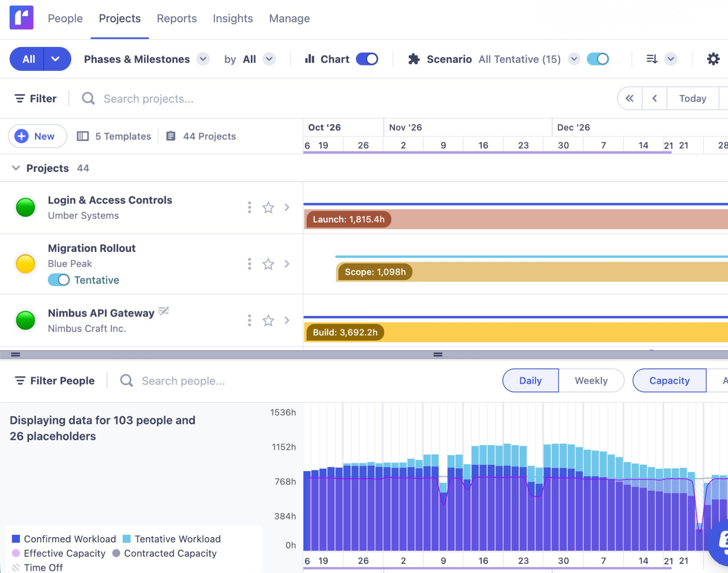Open Phases & Milestones dropdown

[203, 59]
